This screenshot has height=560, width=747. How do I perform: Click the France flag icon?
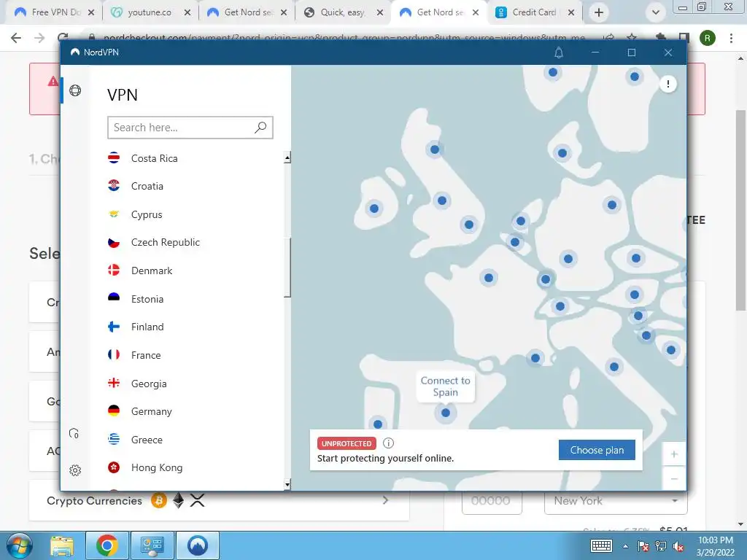(114, 355)
